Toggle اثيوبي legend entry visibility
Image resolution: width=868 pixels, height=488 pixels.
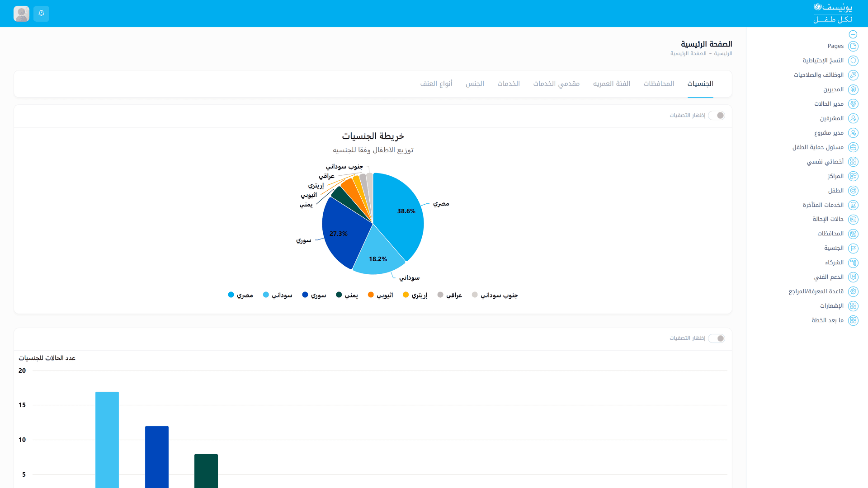click(x=381, y=295)
